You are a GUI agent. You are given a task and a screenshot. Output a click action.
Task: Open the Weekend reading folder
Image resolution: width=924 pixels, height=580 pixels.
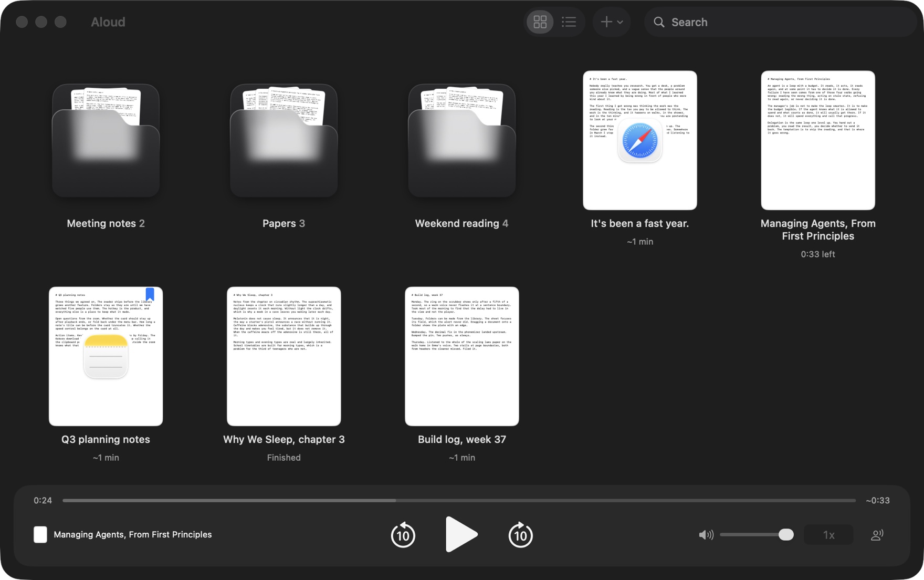(461, 140)
